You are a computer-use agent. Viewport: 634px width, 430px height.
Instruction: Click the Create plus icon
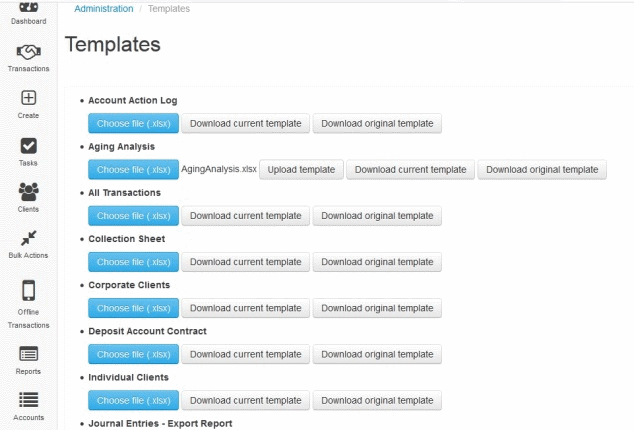click(28, 98)
